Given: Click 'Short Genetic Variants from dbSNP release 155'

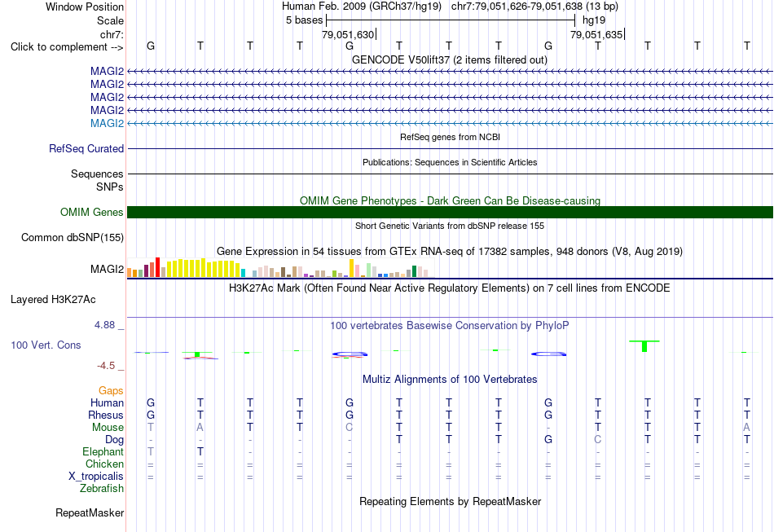Looking at the screenshot, I should pos(450,226).
